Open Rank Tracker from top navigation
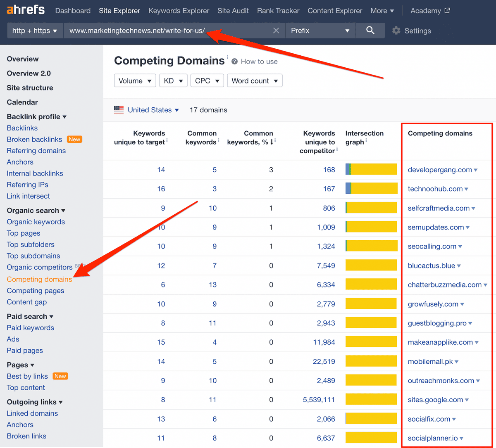496x448 pixels. point(278,11)
